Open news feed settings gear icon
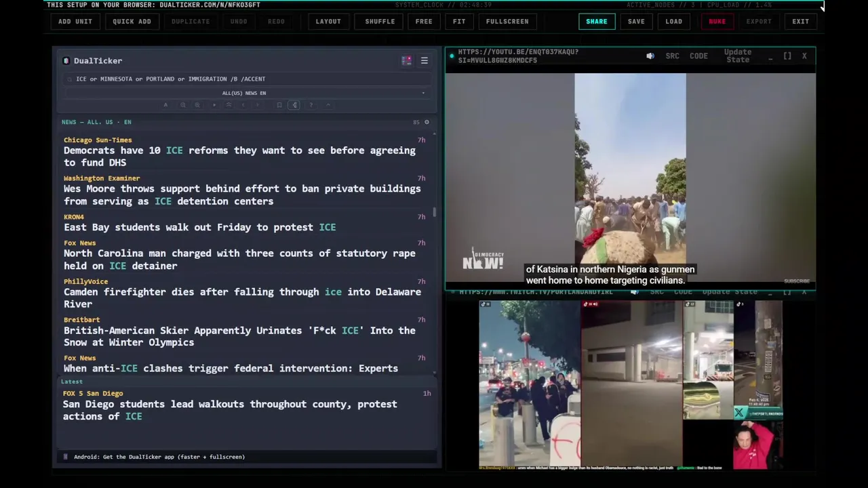 coord(427,122)
